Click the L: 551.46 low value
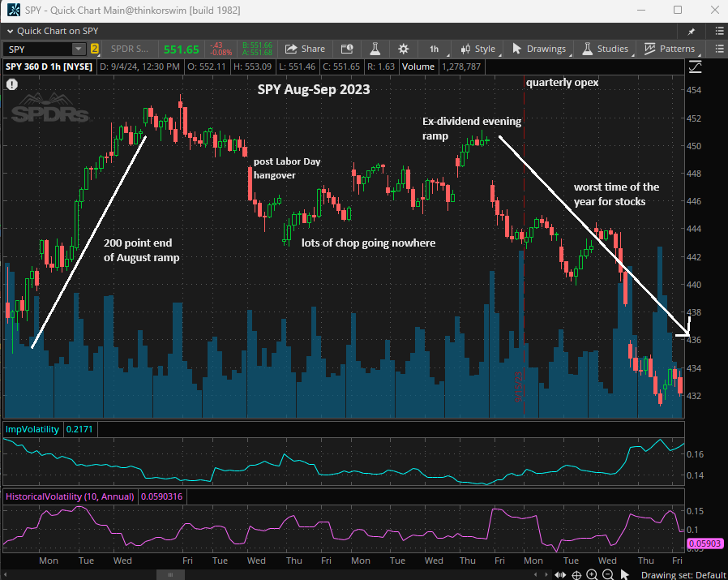728x580 pixels. [298, 67]
